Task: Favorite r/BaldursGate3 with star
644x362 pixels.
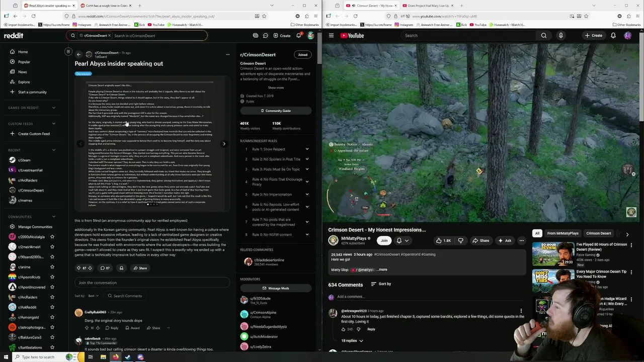Action: coord(52,337)
